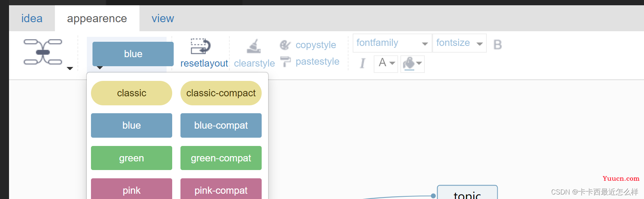Click the resetlayout icon
The height and width of the screenshot is (199, 644).
[200, 47]
